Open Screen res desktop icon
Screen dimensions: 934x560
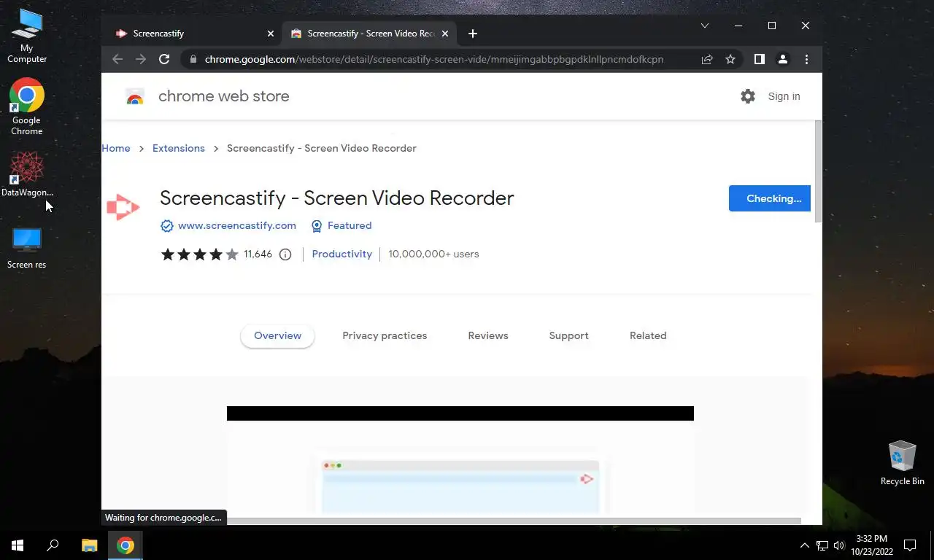tap(27, 248)
